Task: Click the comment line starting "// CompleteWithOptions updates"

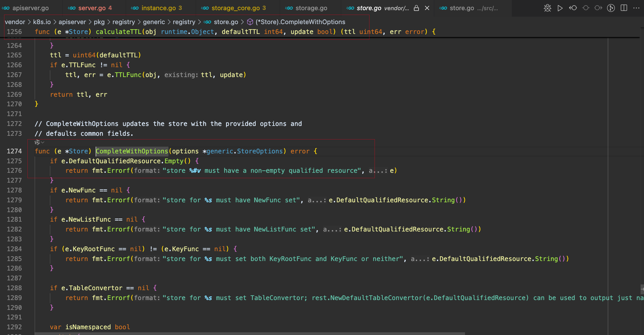Action: click(x=168, y=124)
